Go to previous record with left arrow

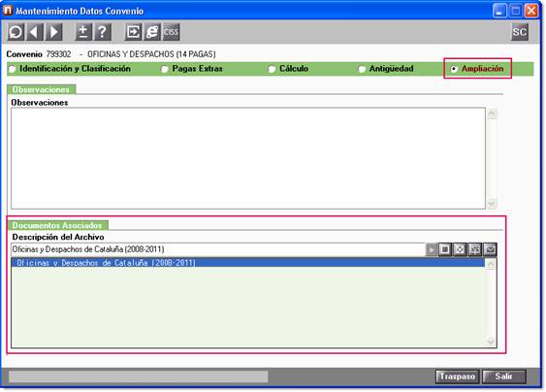pyautogui.click(x=35, y=32)
